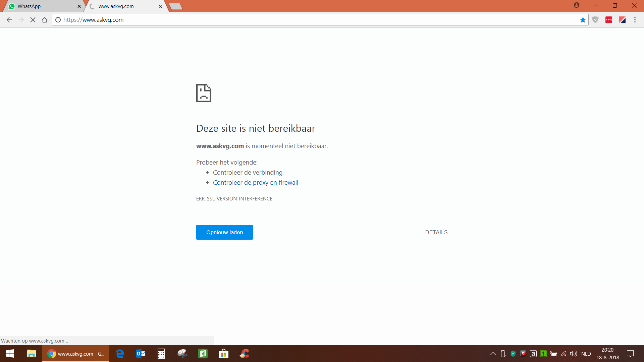Click the blue bookmark star

[583, 20]
